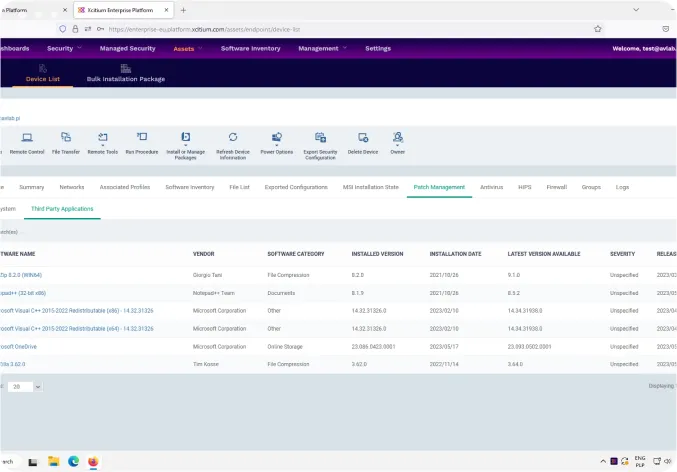This screenshot has width=677, height=472.
Task: Select the Third Party Applications tab
Action: click(x=62, y=209)
